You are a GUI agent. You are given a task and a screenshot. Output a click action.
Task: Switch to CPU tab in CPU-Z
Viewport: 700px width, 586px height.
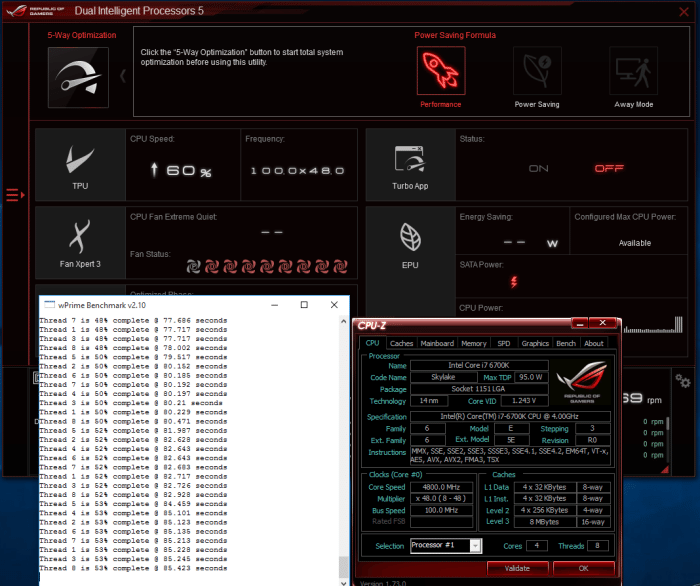[x=372, y=343]
